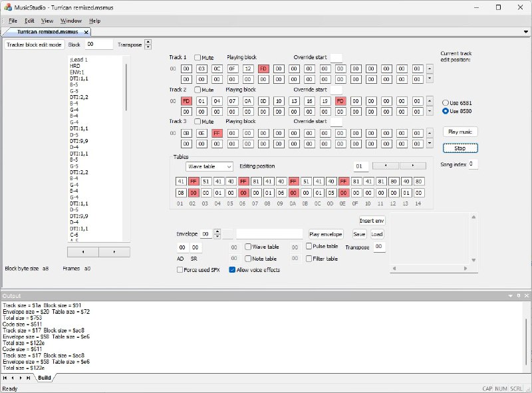Screen dimensions: 532x393
Task: Close the Turrican remixed.msmus tab
Action: point(86,31)
